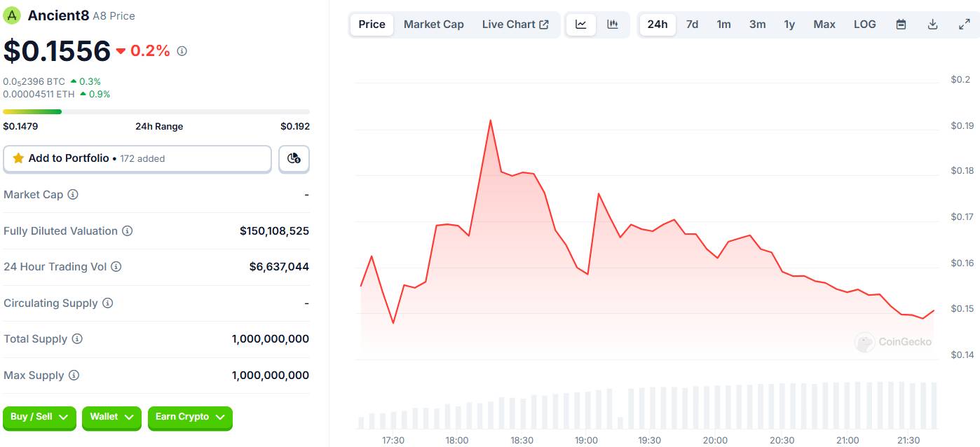Open Wallet dropdown
Image resolution: width=980 pixels, height=447 pixels.
point(111,418)
